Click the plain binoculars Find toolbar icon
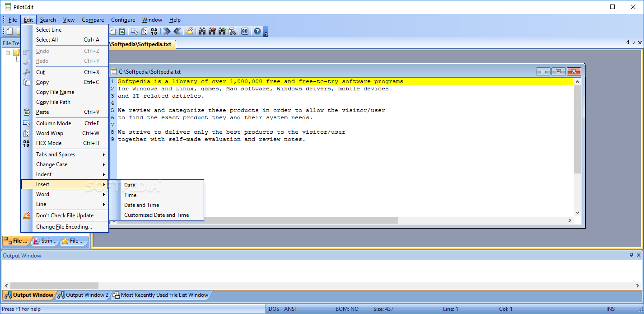644x314 pixels. click(x=202, y=31)
